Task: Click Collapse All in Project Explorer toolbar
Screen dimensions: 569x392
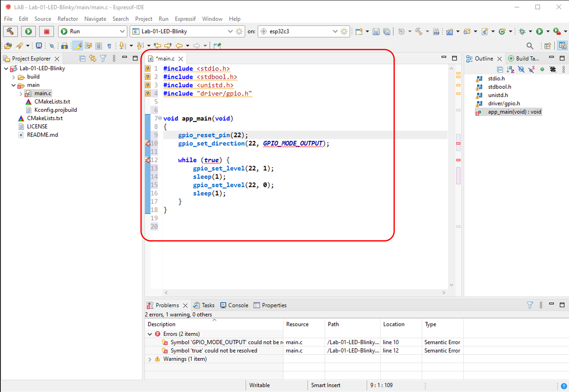Action: pos(82,58)
